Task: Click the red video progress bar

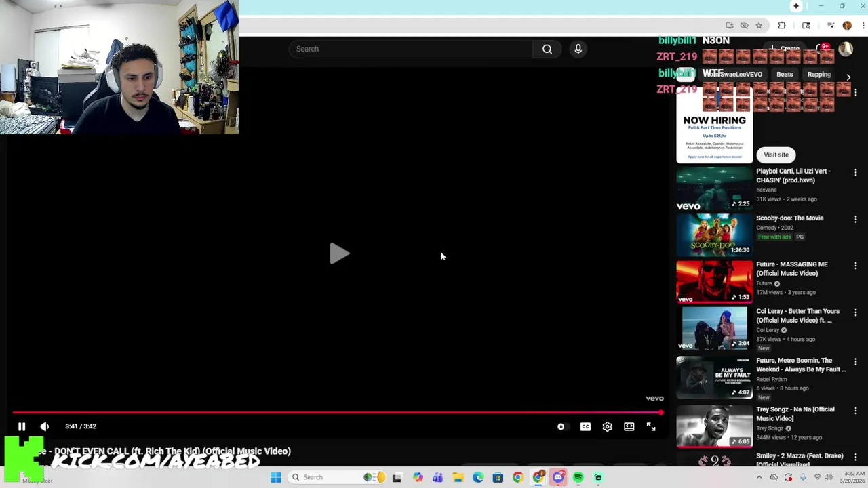Action: tap(337, 412)
